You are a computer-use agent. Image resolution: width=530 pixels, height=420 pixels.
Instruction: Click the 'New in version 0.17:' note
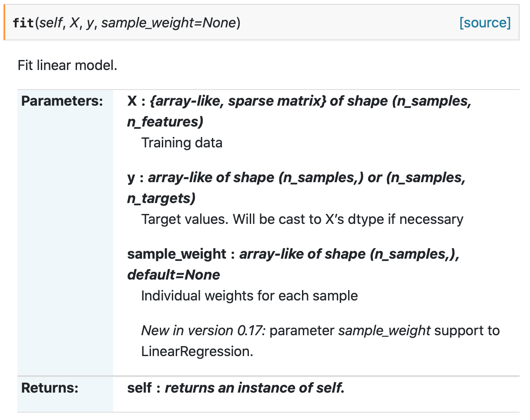coord(203,330)
